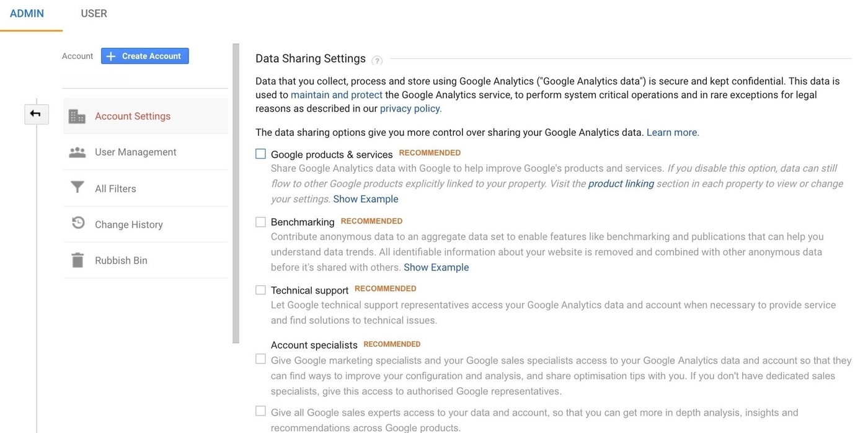Click the Change History clock icon
The image size is (868, 433).
pyautogui.click(x=77, y=223)
